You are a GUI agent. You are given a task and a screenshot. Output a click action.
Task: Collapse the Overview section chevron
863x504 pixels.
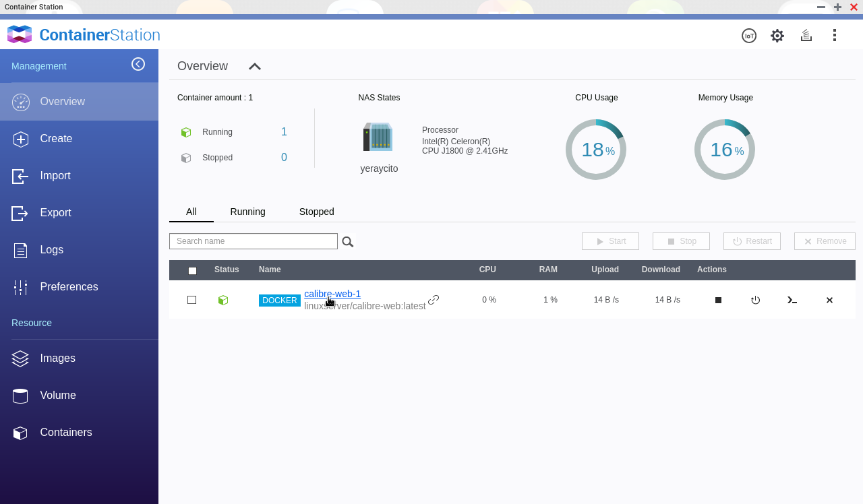click(x=254, y=66)
